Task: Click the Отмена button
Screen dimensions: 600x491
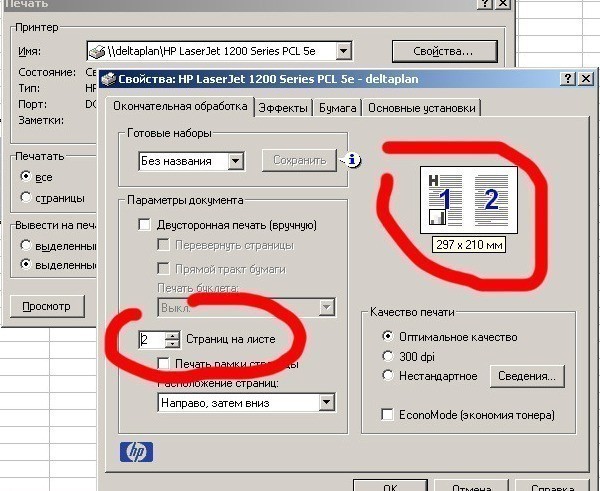Action: tap(471, 485)
